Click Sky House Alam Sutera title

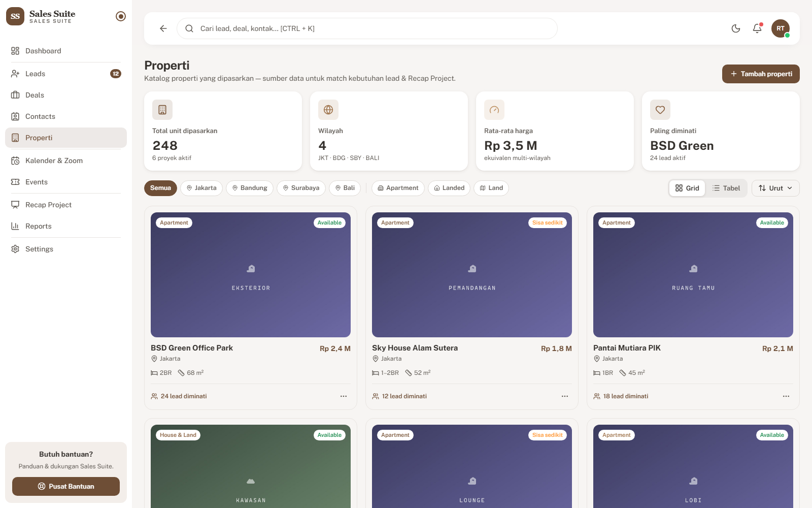[x=415, y=348]
